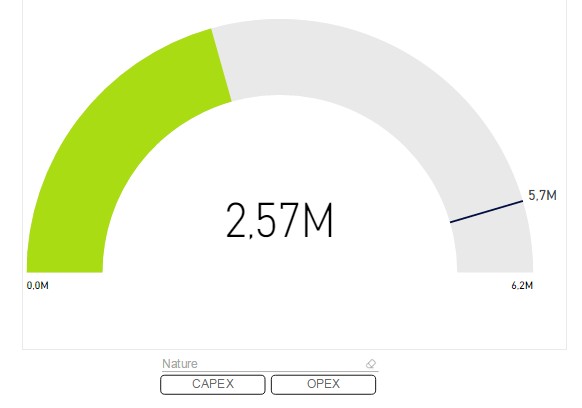
Task: Click the 2,57M gauge value
Action: coord(279,220)
